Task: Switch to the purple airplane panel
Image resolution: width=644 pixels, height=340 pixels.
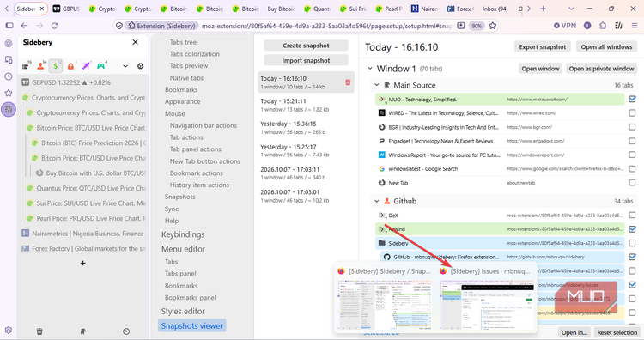Action: [x=85, y=66]
